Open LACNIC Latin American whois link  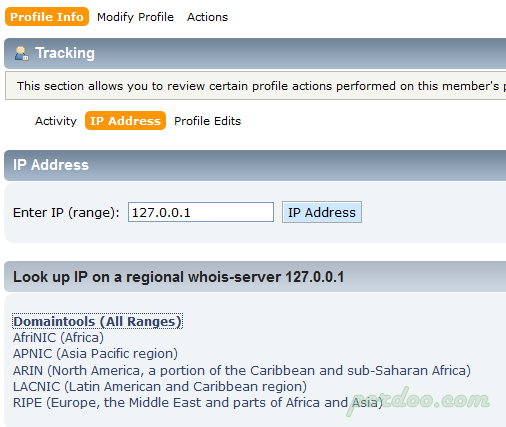(x=160, y=386)
